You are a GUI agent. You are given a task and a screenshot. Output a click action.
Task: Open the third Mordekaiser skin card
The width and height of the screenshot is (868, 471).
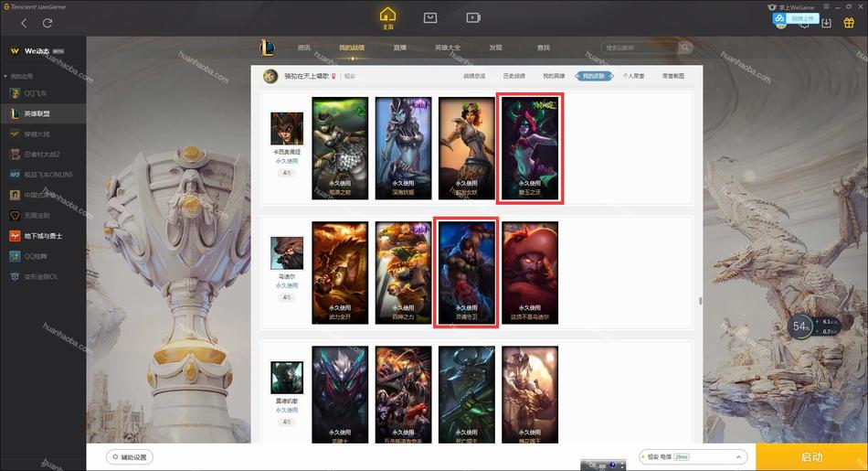click(x=467, y=394)
